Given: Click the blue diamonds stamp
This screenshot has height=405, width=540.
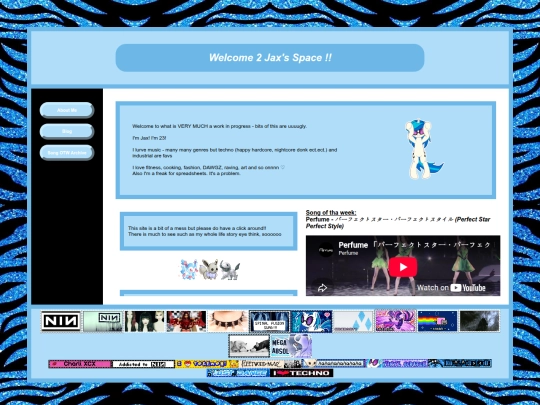Looking at the screenshot, I should coord(353,321).
